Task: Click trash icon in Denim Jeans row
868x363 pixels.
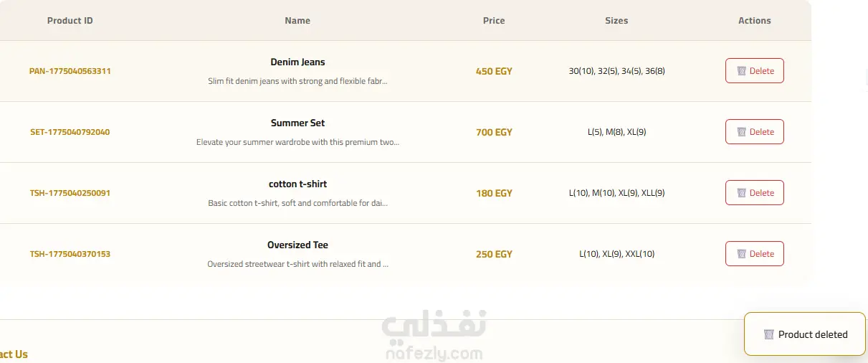Action: tap(742, 71)
